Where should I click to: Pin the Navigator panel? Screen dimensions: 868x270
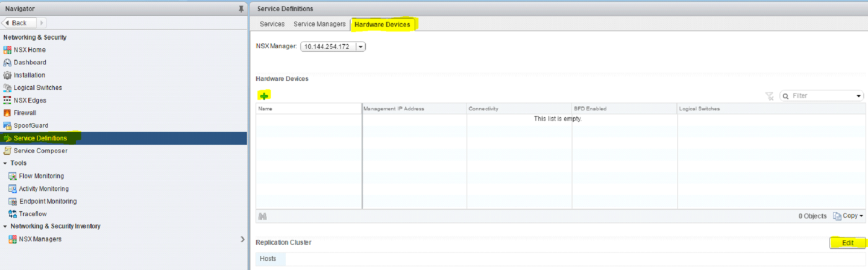(241, 8)
